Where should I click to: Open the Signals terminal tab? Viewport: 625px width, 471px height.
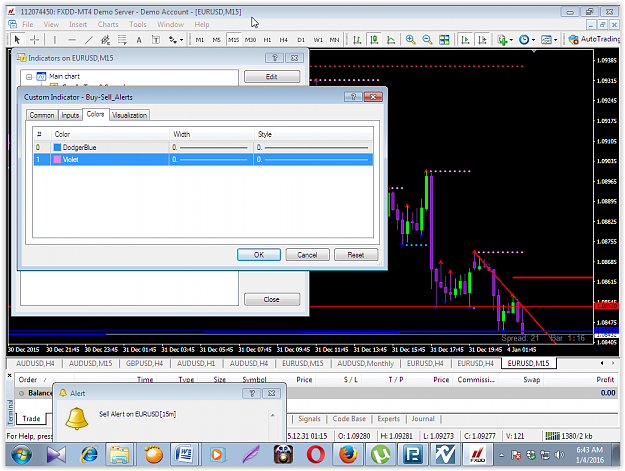point(309,419)
